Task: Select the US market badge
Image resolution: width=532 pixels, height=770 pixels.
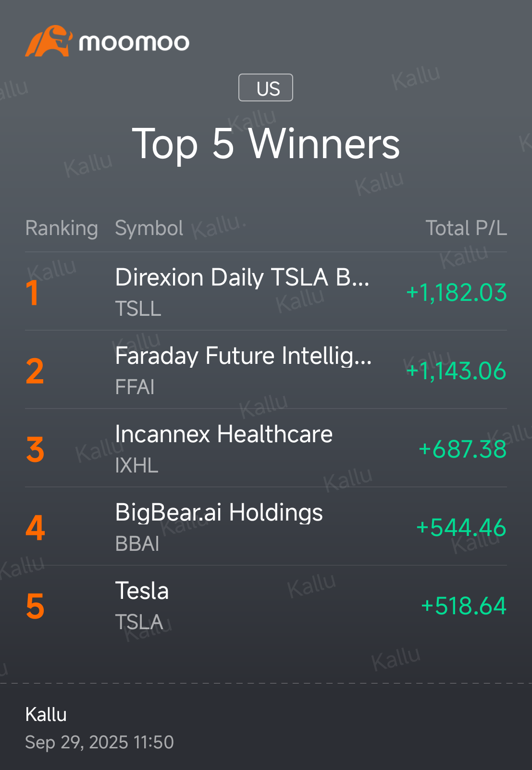Action: pos(266,87)
